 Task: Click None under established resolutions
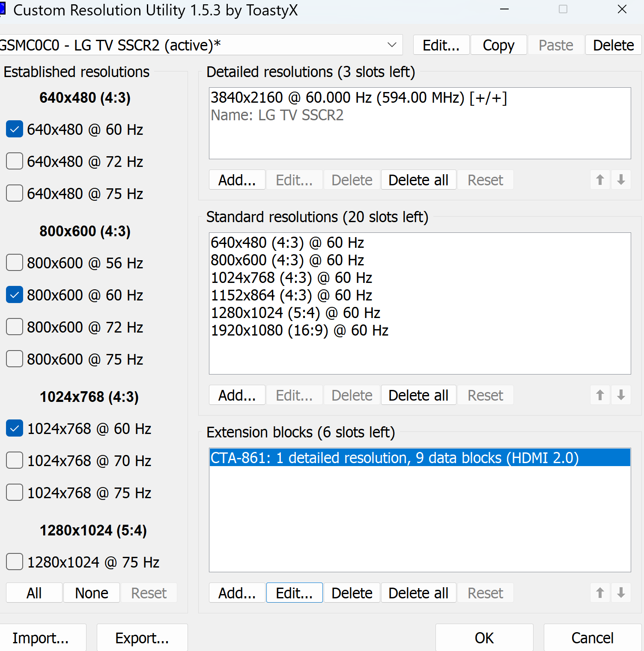[91, 593]
